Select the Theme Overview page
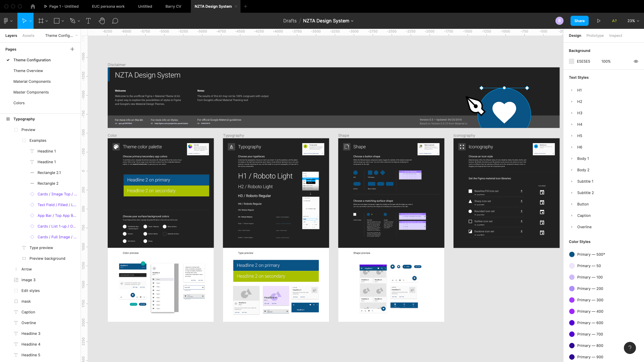 [28, 71]
